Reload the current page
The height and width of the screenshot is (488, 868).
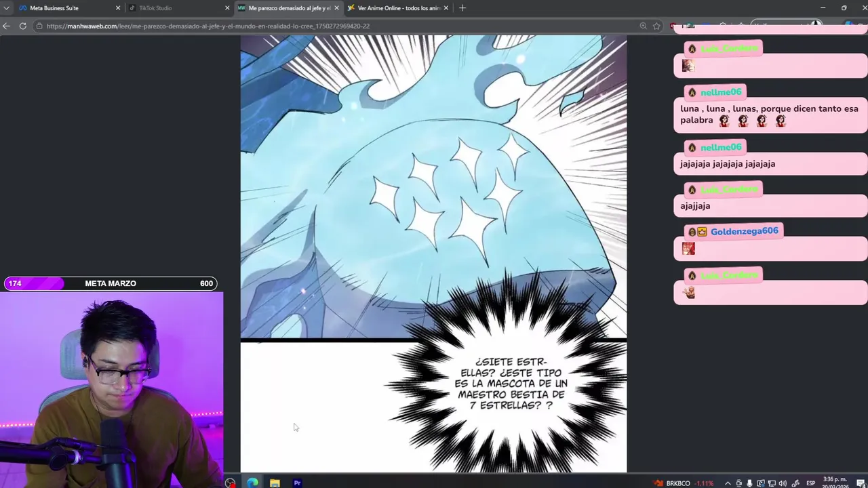[x=22, y=26]
